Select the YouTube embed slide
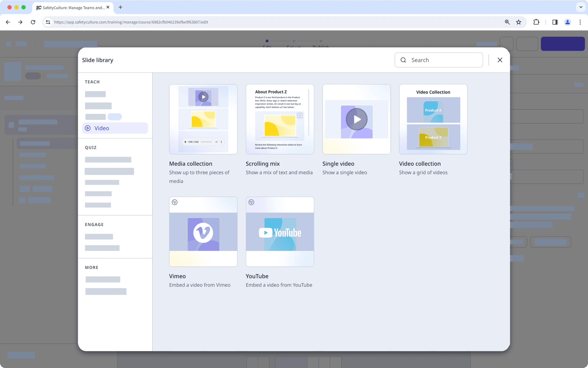588x368 pixels. [x=280, y=232]
